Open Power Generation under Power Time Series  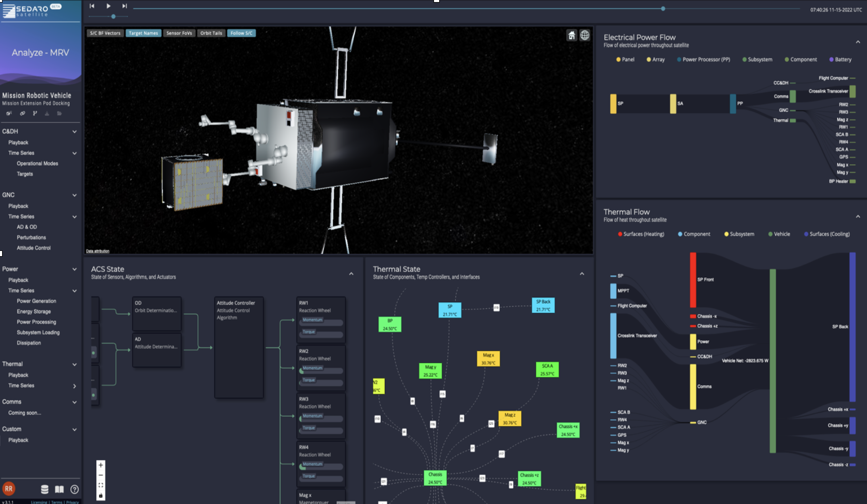click(x=36, y=301)
